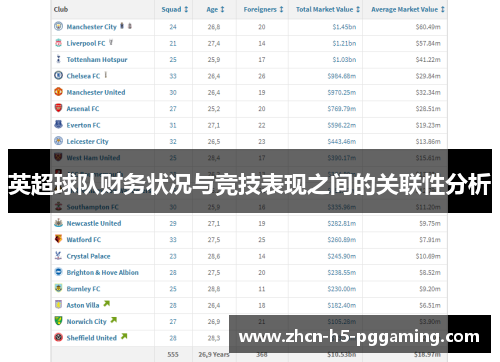Sort table by Average Market Value
The height and width of the screenshot is (362, 500).
(408, 9)
